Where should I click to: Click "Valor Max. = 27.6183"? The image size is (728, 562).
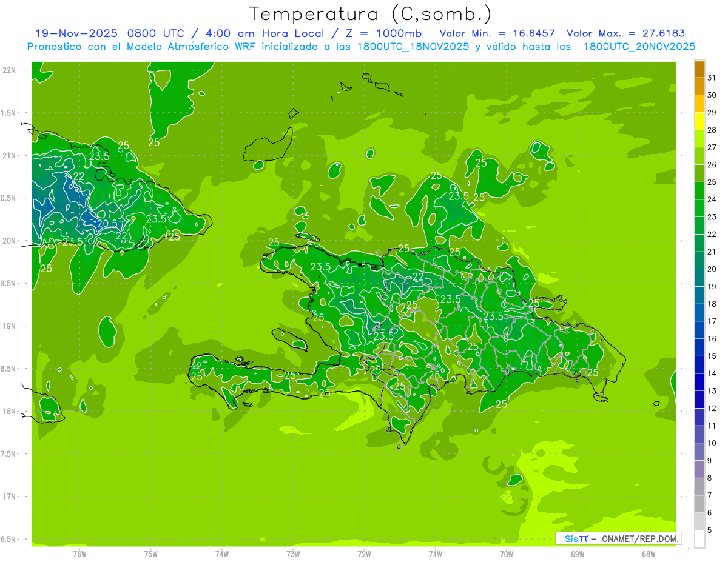626,33
